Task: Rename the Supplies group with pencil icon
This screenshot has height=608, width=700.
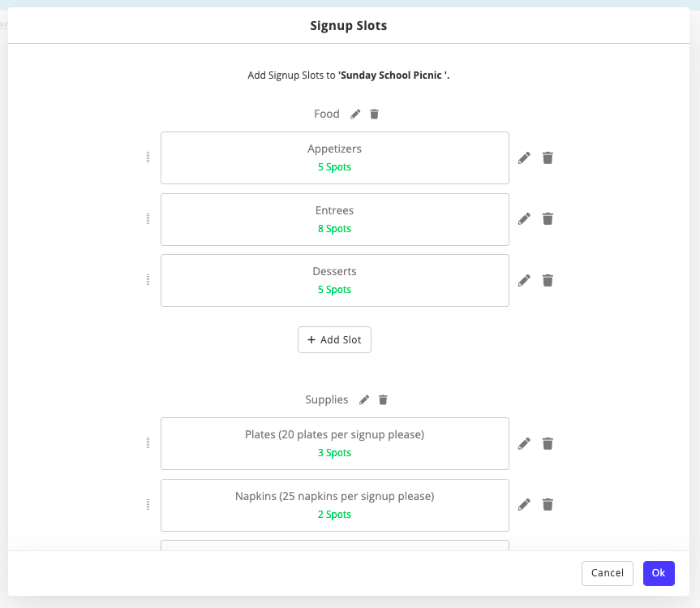Action: point(364,400)
